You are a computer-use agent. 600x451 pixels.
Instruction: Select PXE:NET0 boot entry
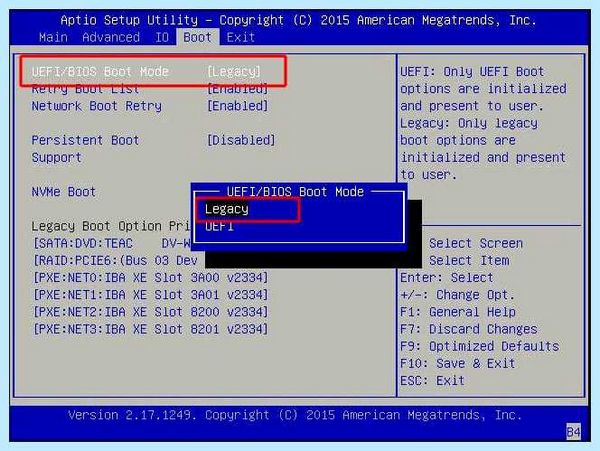tap(151, 278)
